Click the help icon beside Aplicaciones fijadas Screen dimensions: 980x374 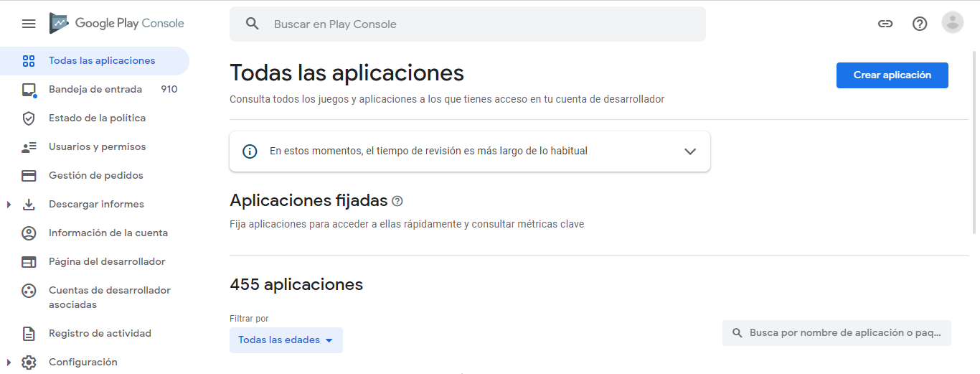pos(397,201)
